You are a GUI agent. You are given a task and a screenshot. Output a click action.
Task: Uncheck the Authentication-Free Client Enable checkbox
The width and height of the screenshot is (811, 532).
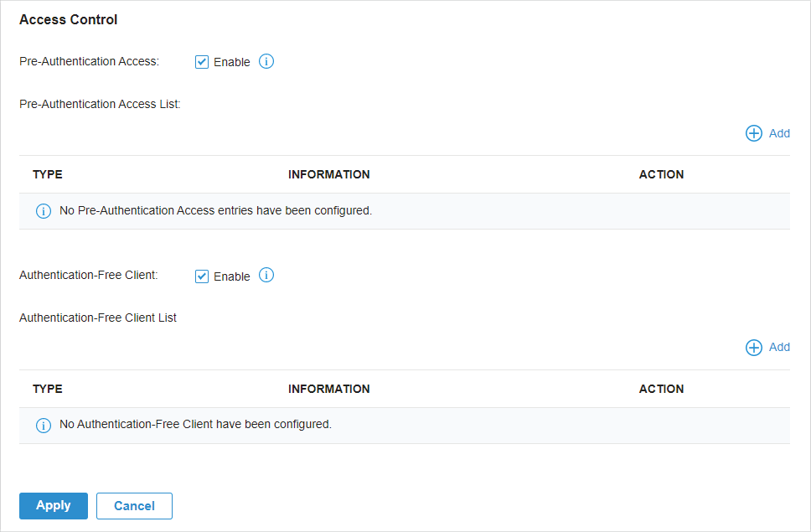[x=202, y=276]
